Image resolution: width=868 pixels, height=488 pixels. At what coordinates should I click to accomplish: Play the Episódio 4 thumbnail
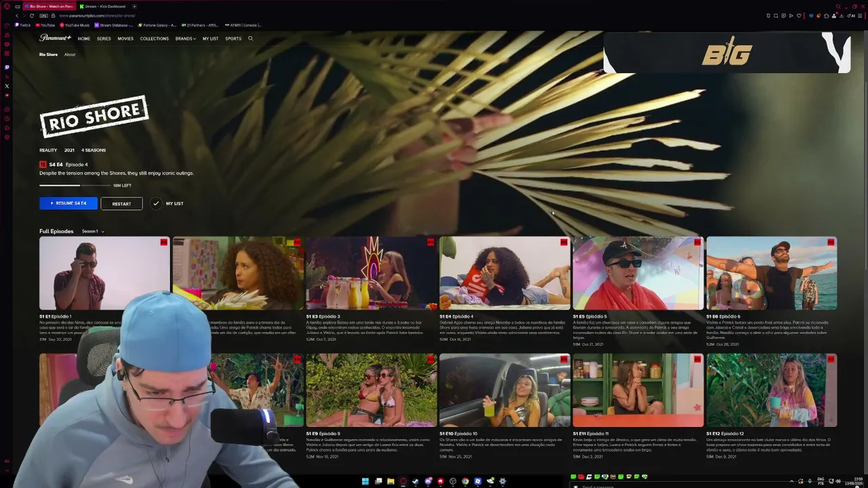click(505, 273)
